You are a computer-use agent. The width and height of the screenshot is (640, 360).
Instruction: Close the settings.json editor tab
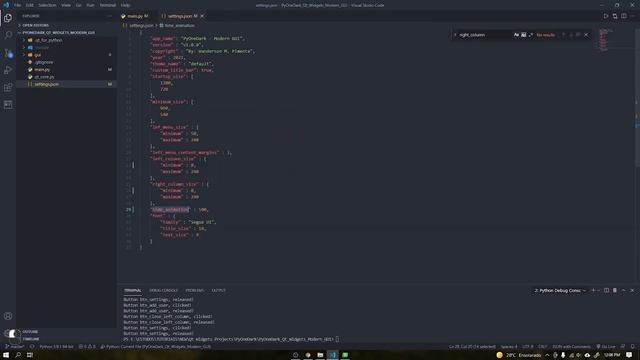[x=202, y=16]
